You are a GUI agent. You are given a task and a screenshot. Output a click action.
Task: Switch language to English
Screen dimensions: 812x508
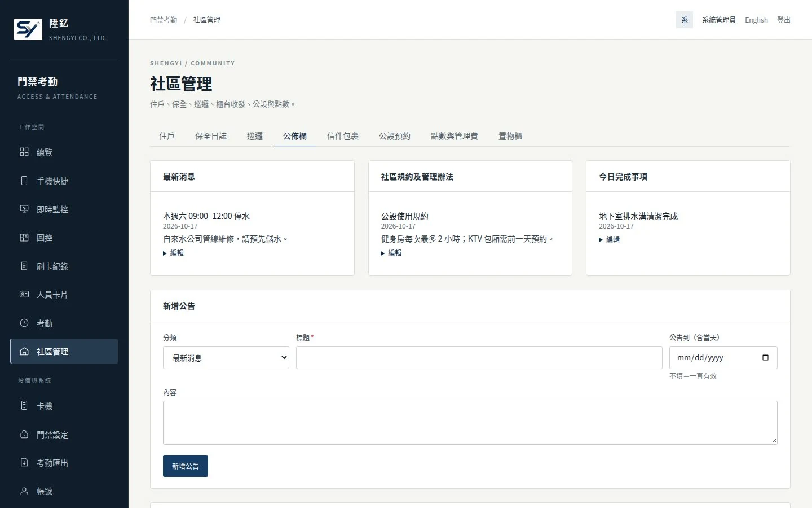(x=756, y=20)
